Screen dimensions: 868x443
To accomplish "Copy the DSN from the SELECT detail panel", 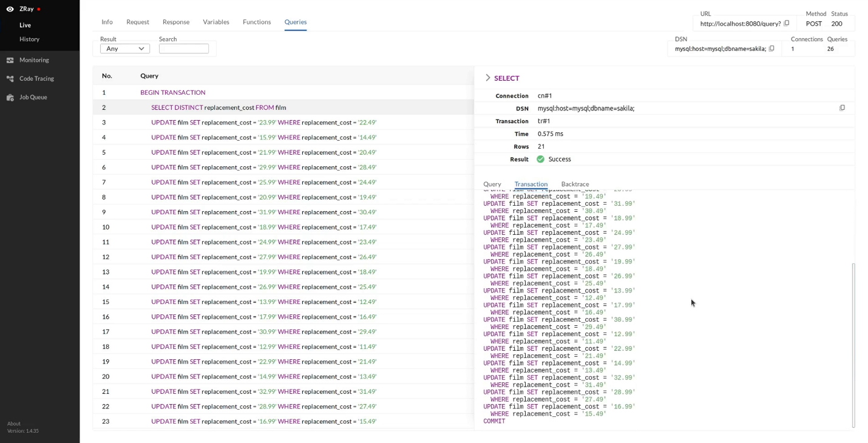I will point(843,107).
